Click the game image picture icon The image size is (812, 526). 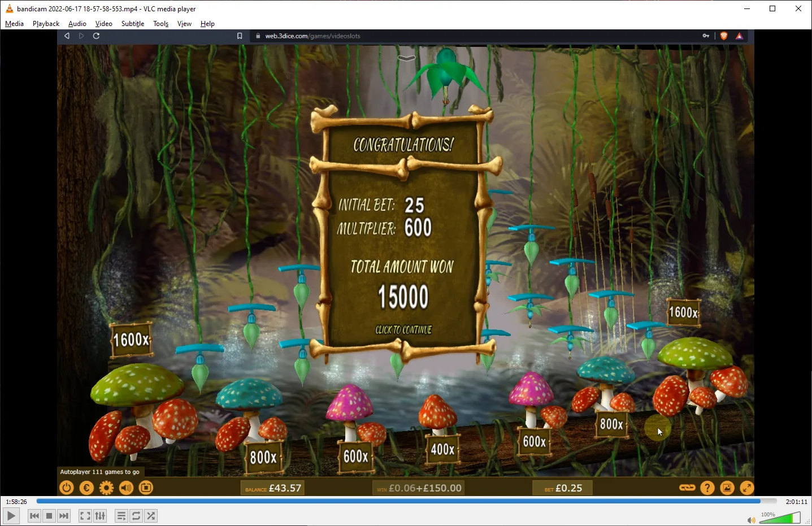[x=727, y=488]
